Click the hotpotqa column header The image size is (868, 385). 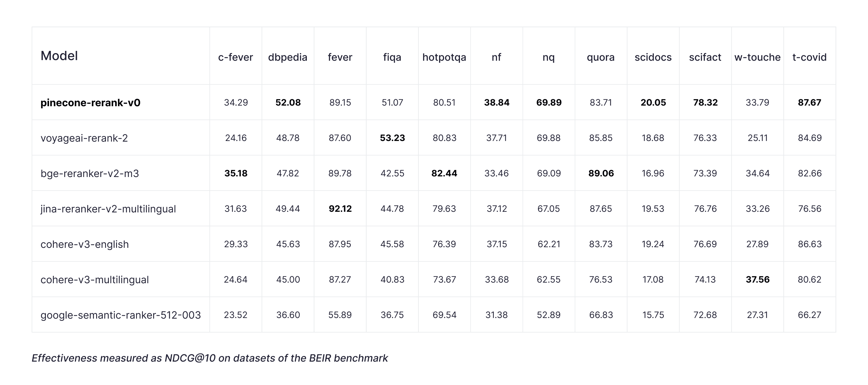(x=444, y=57)
